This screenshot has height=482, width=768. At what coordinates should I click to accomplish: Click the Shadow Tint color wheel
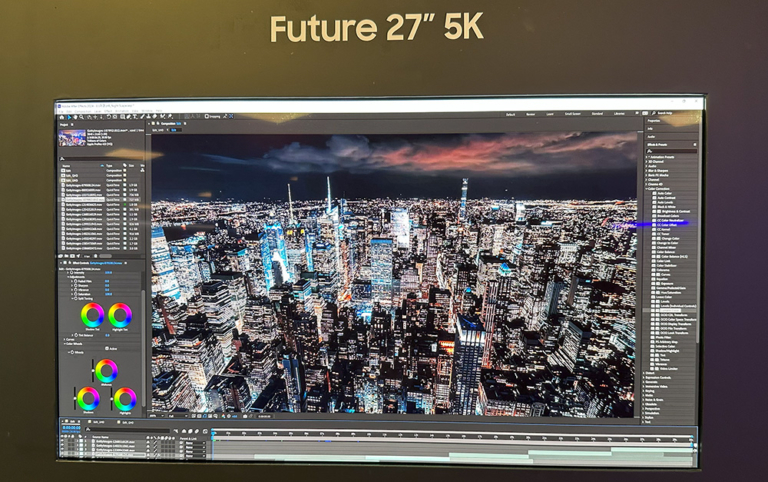pyautogui.click(x=92, y=315)
